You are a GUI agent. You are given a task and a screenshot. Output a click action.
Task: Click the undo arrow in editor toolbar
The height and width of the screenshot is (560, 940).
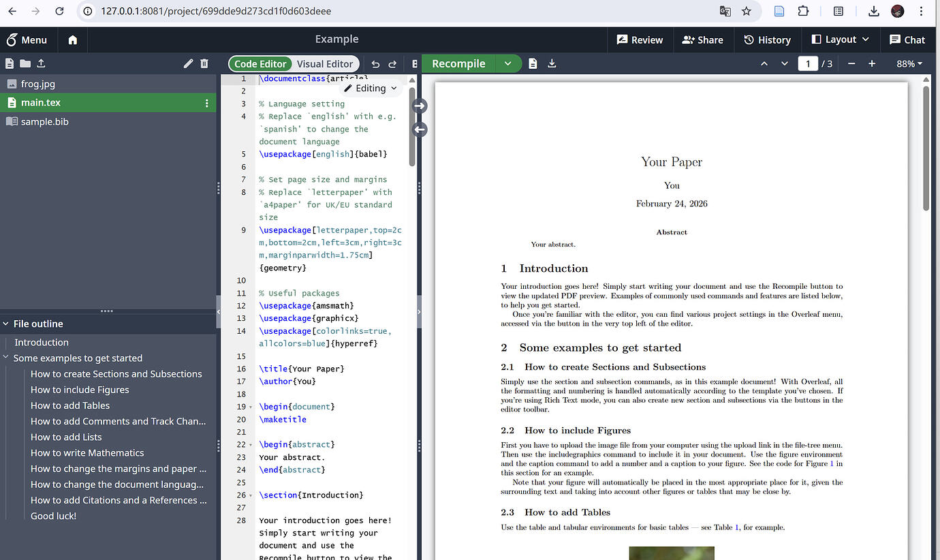click(375, 64)
